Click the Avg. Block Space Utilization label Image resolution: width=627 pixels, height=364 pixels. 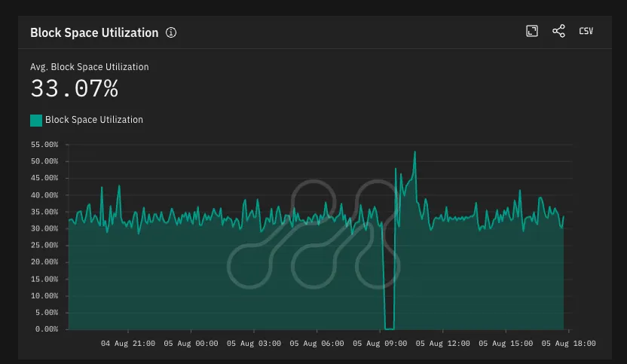click(90, 67)
